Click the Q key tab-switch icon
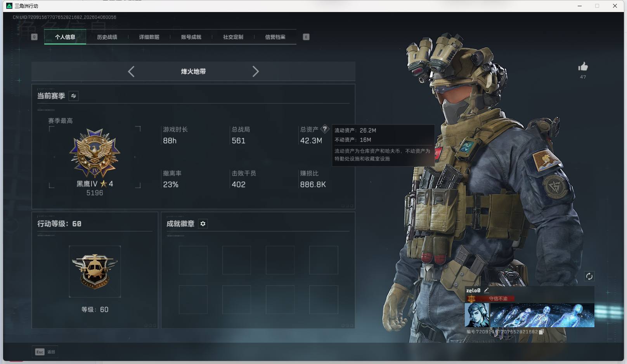627x364 pixels. pyautogui.click(x=34, y=37)
